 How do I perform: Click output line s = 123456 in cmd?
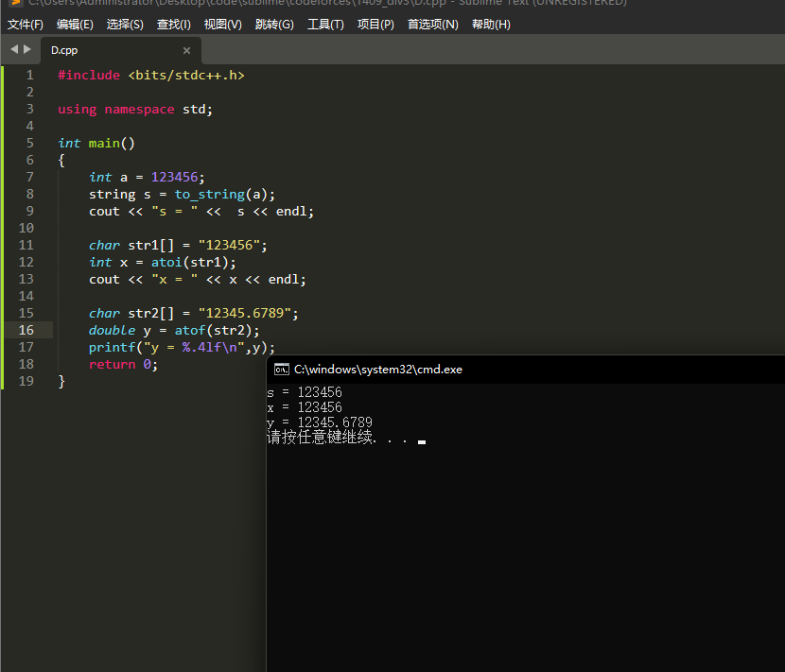tap(305, 392)
